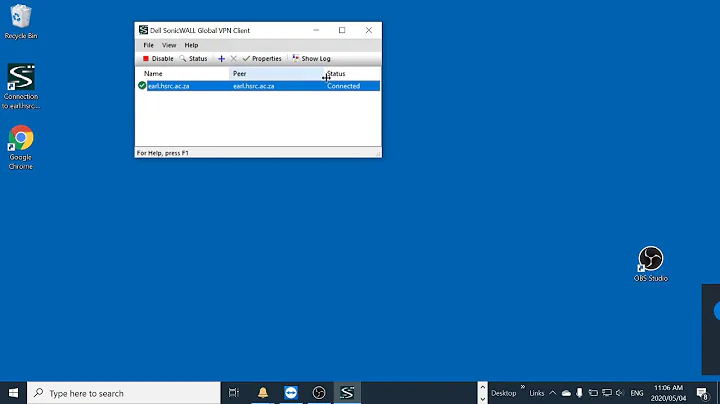
Task: Sort by the Status column header
Action: point(352,73)
